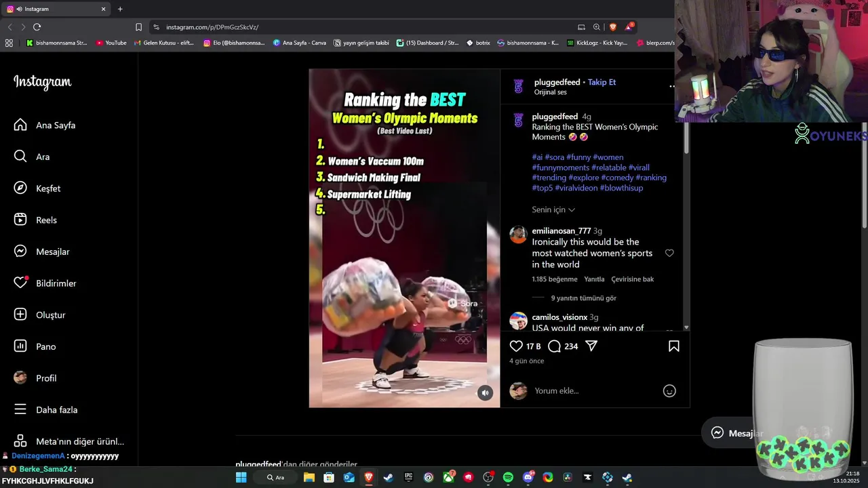Open the Gelen Kutusu Gmail bookmark
This screenshot has width=868, height=488.
click(x=164, y=43)
